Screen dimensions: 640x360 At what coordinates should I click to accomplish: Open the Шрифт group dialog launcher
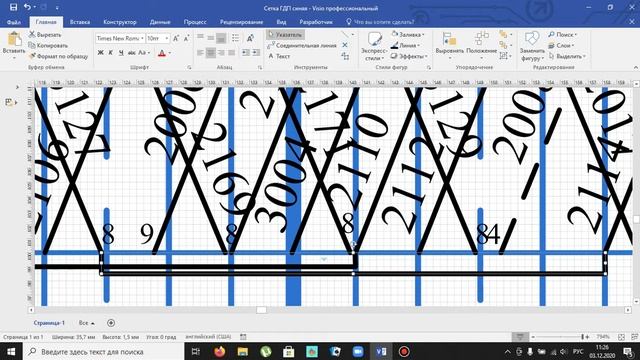pos(189,67)
